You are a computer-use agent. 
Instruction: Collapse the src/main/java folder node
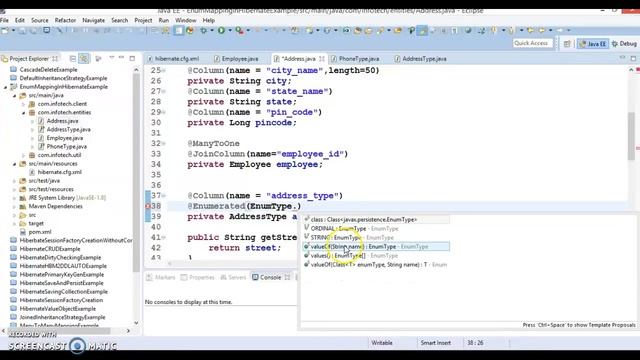14,96
